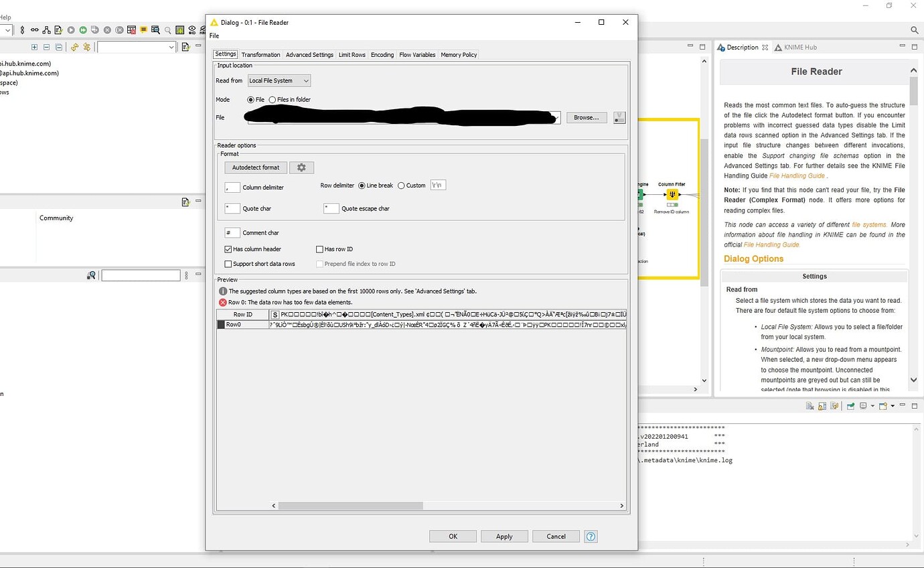The height and width of the screenshot is (568, 924).
Task: Execute selected node with the play icon
Action: click(x=71, y=29)
